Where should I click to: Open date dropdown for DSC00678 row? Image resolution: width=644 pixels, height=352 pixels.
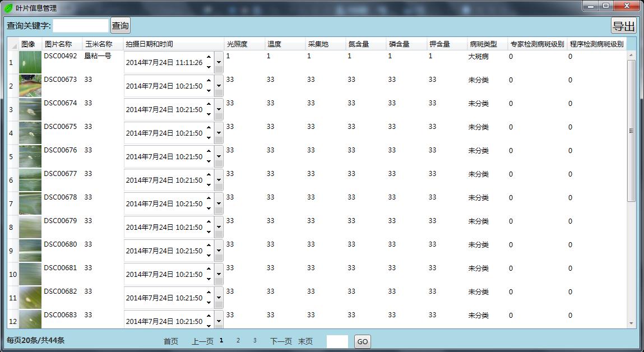219,203
